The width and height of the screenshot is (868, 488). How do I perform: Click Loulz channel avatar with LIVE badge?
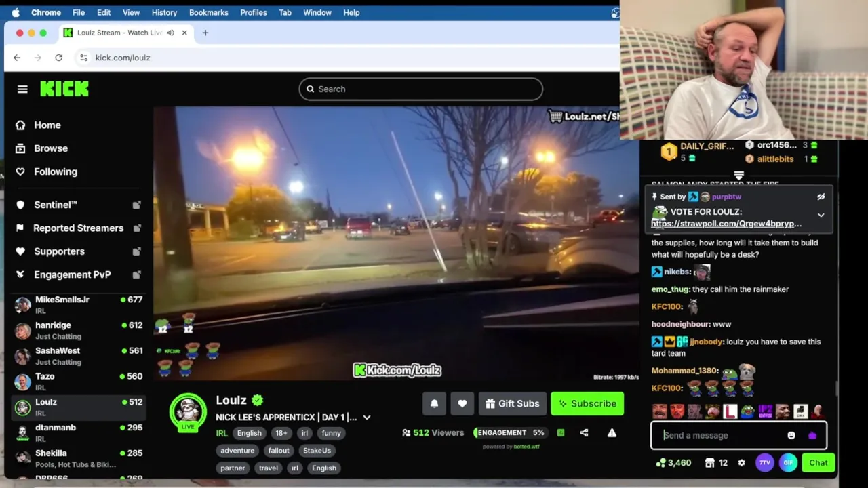click(x=188, y=411)
